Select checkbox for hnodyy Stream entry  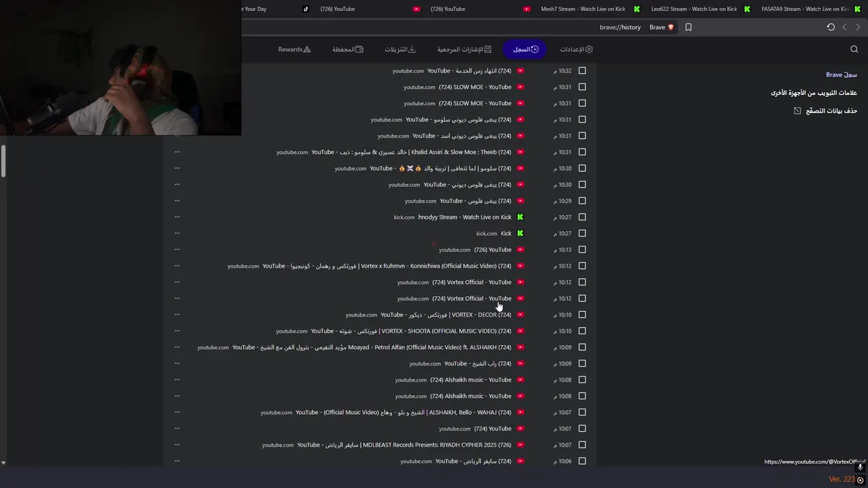pos(582,217)
